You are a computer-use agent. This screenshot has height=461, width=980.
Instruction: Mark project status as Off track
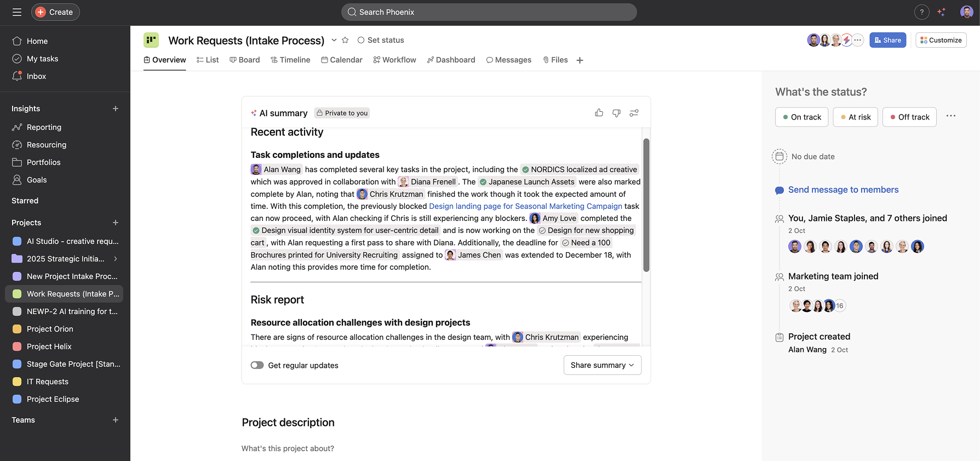(909, 117)
